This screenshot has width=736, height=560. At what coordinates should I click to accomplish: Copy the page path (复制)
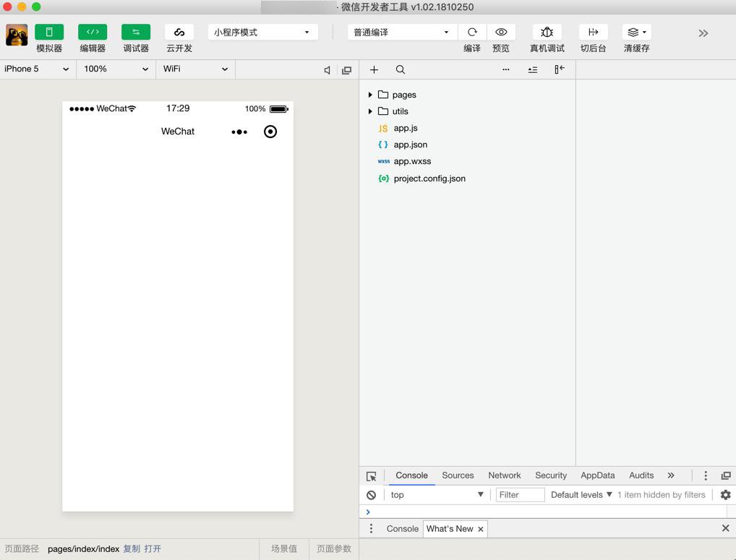[x=132, y=548]
